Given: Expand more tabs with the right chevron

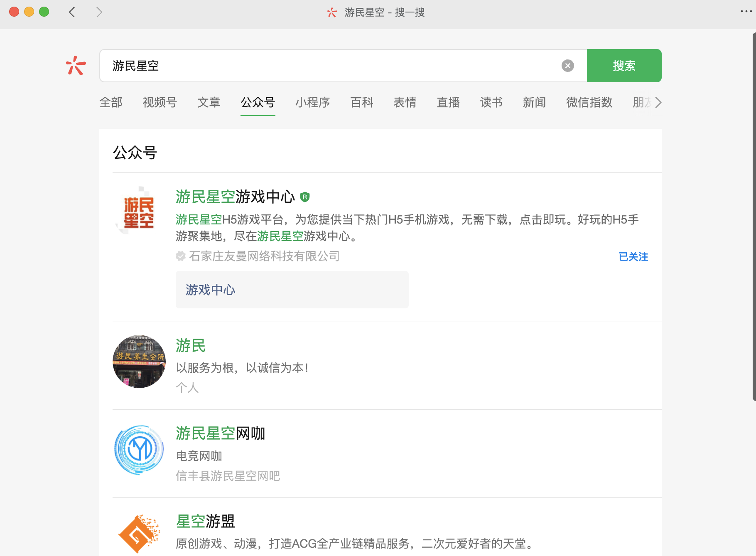Looking at the screenshot, I should coord(658,102).
